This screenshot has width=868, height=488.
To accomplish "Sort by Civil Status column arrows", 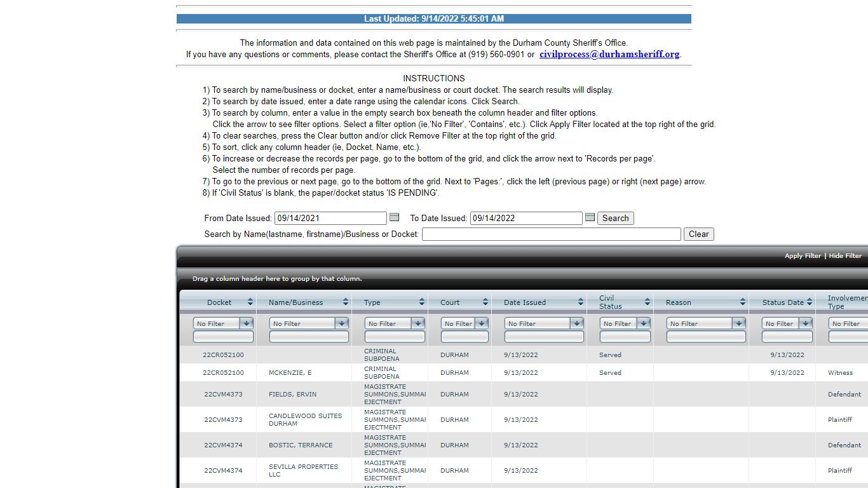I will click(x=648, y=302).
